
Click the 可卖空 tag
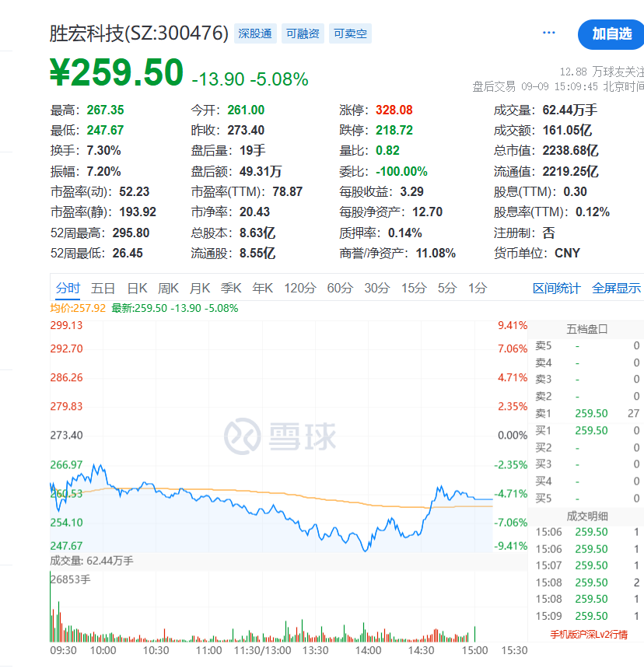point(350,34)
